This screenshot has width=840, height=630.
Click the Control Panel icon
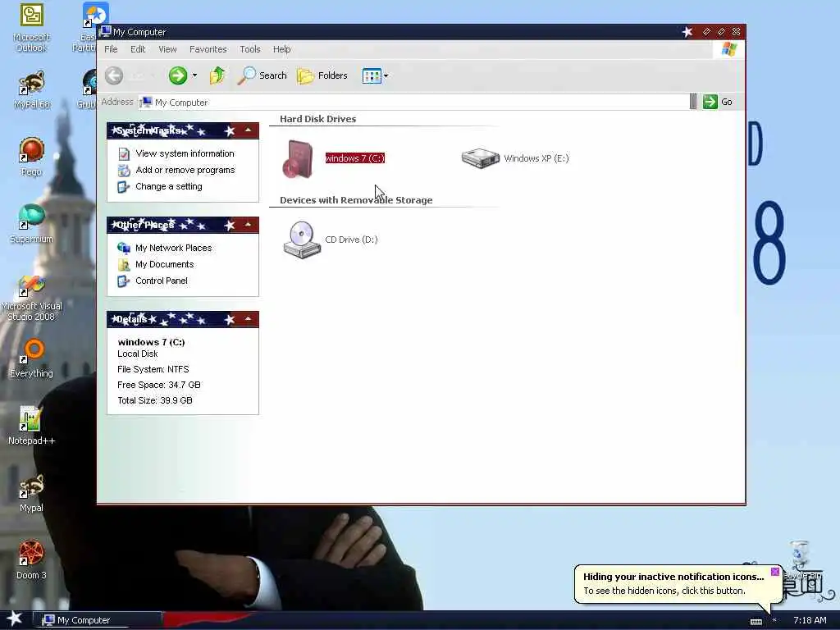point(124,281)
